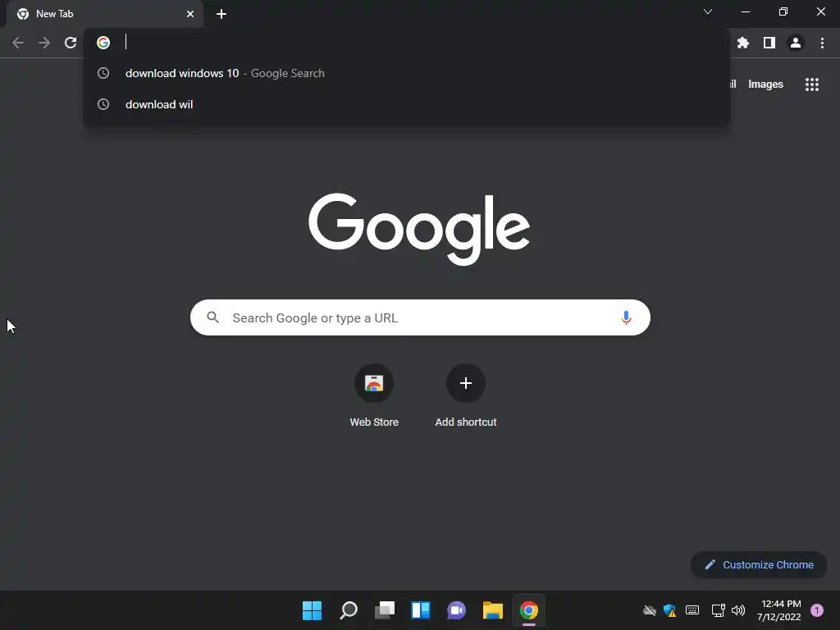The height and width of the screenshot is (630, 840).
Task: Click Chrome icon on taskbar
Action: tap(529, 610)
